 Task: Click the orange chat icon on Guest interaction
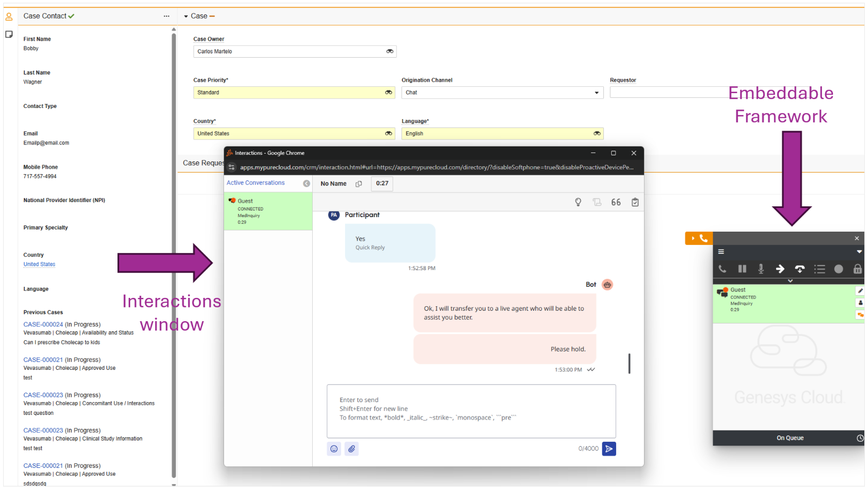(860, 315)
